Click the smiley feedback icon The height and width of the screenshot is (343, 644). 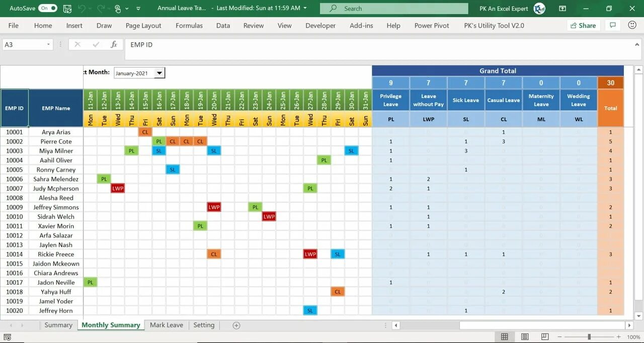tap(632, 25)
